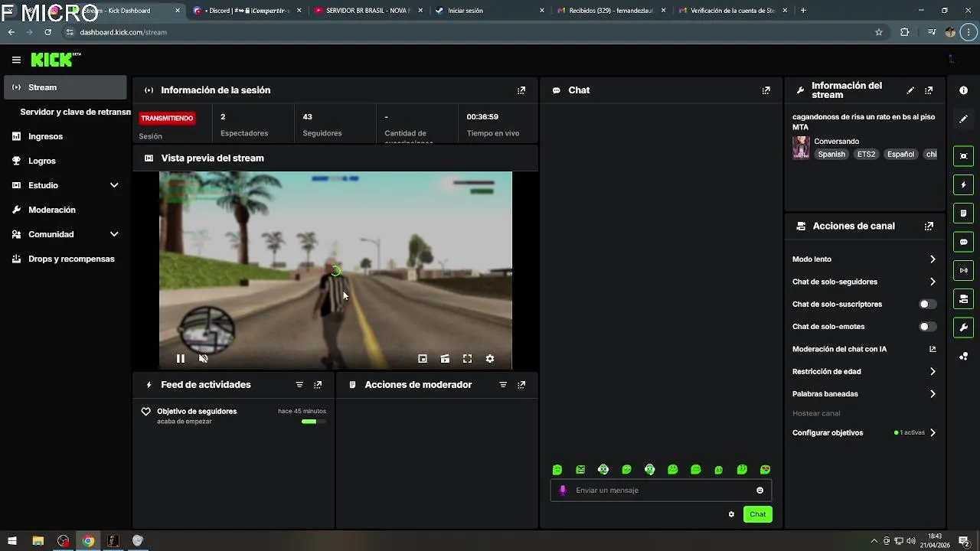Toggle the wrench stream info icon in right rail
The image size is (980, 551).
[963, 328]
